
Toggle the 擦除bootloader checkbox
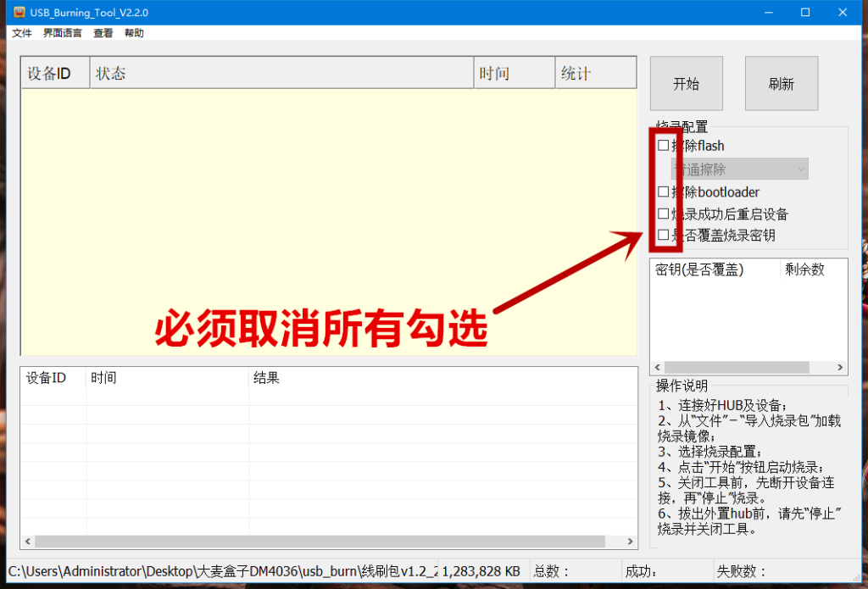click(664, 192)
